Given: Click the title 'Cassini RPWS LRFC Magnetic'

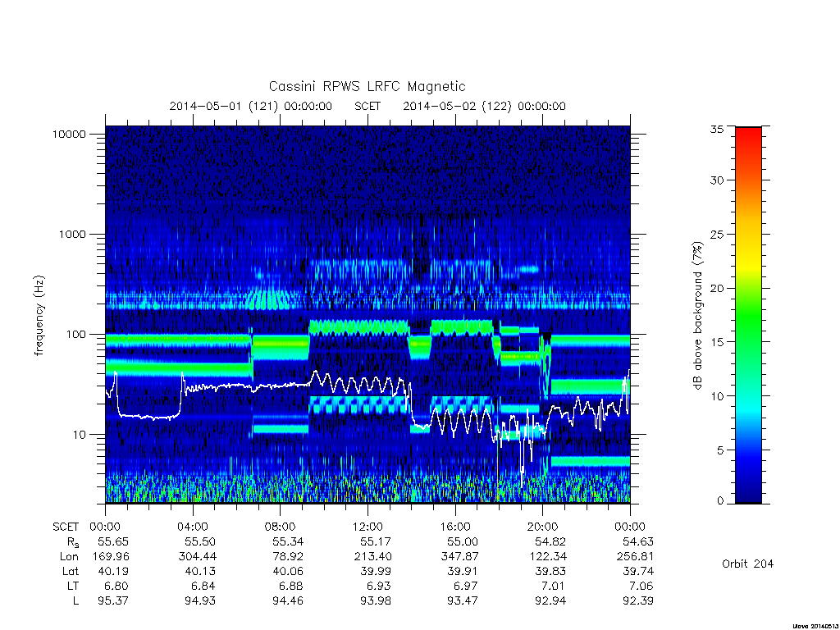Looking at the screenshot, I should (x=367, y=87).
